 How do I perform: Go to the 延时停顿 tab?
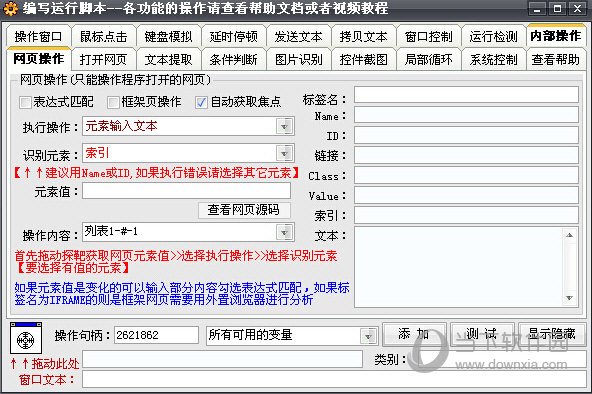(233, 37)
